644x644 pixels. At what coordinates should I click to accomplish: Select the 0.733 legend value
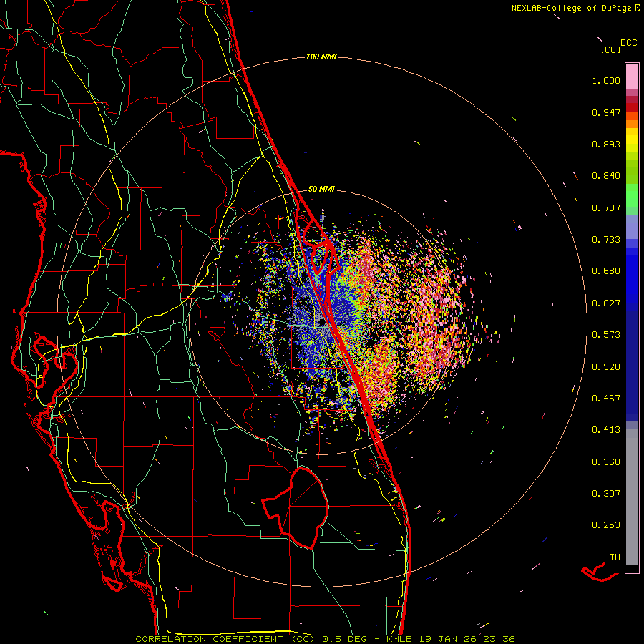point(606,240)
